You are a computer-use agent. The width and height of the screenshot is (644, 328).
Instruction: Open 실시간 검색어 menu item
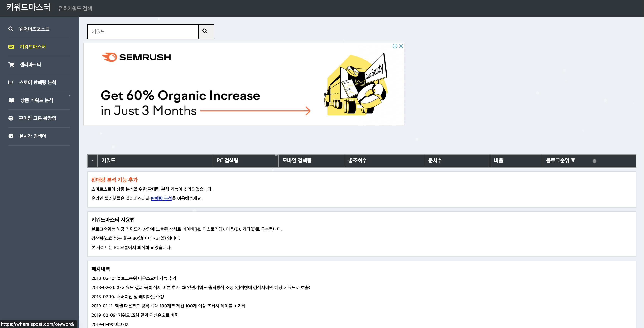[x=33, y=136]
